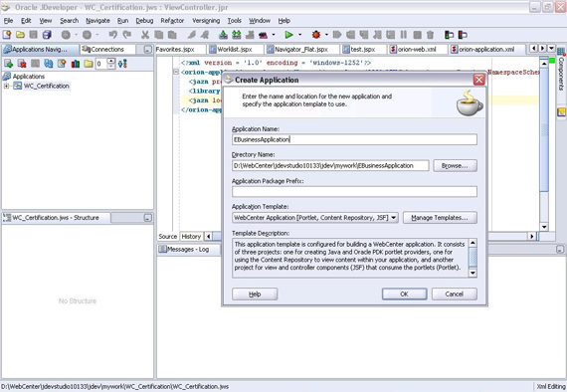Open the Refactor menu
This screenshot has height=392, width=567.
[172, 21]
